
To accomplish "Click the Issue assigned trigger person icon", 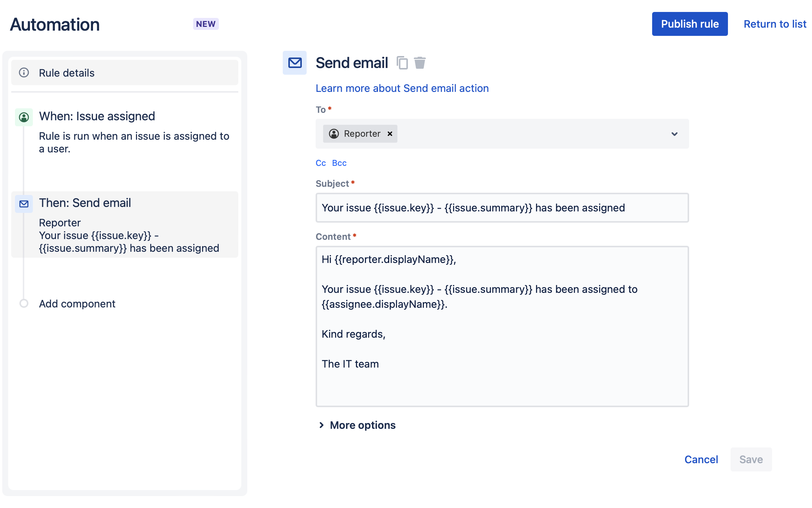I will 24,117.
